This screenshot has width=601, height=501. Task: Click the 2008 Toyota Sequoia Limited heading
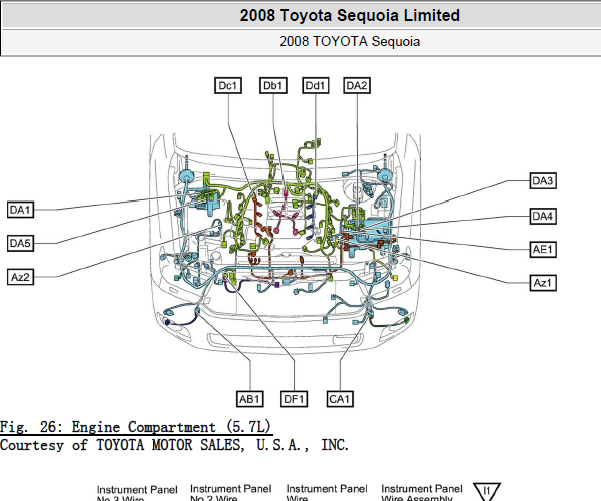[x=350, y=15]
